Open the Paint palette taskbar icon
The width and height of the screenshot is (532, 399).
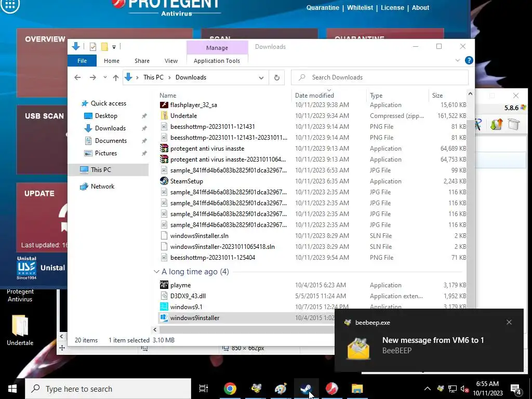[x=281, y=389]
